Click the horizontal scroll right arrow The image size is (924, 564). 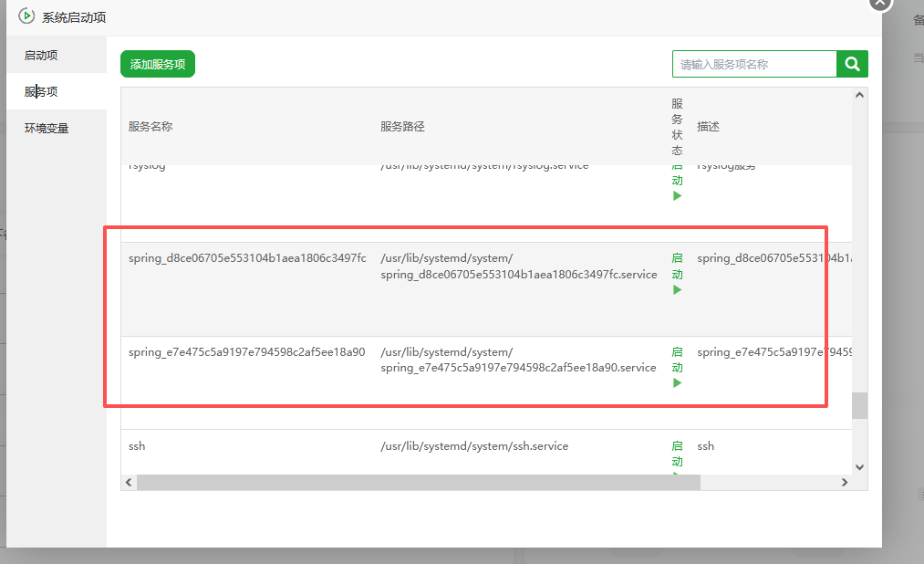845,482
